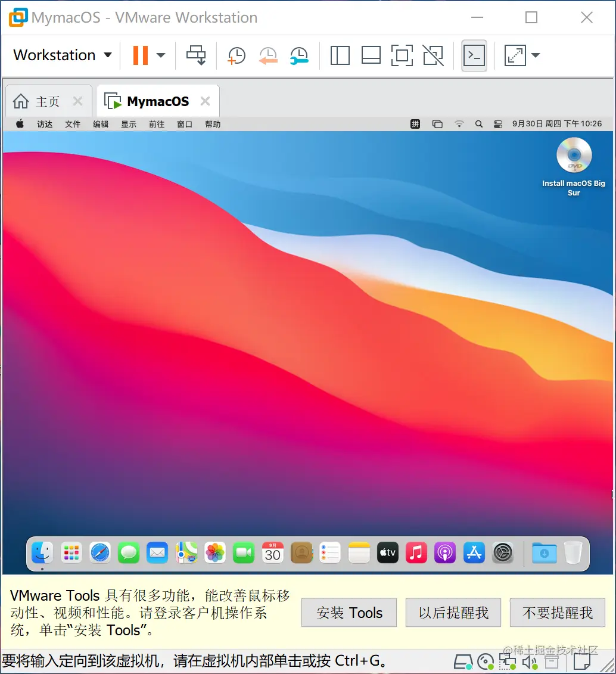This screenshot has width=616, height=674.
Task: Open the 编辑 menu
Action: (x=101, y=124)
